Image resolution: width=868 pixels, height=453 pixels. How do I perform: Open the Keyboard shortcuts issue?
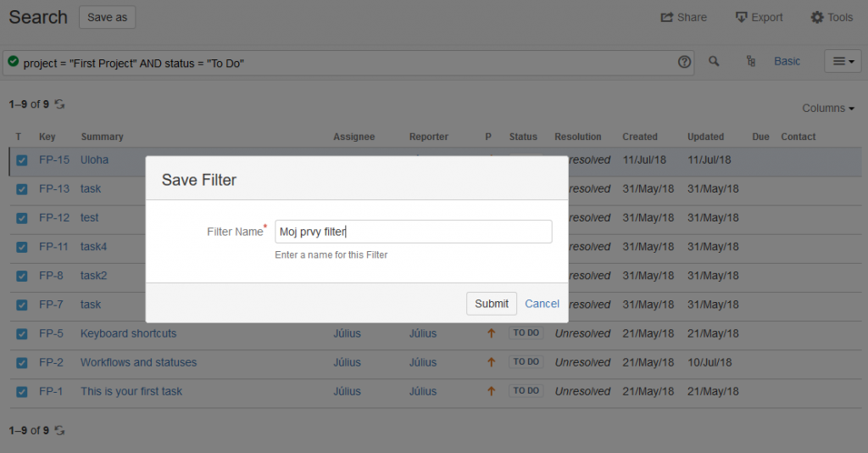129,333
